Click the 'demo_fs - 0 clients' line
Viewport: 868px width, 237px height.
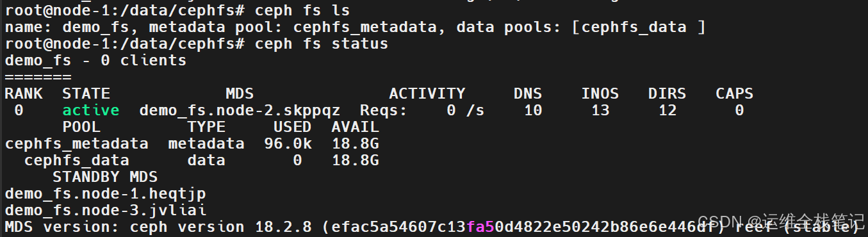click(x=95, y=61)
